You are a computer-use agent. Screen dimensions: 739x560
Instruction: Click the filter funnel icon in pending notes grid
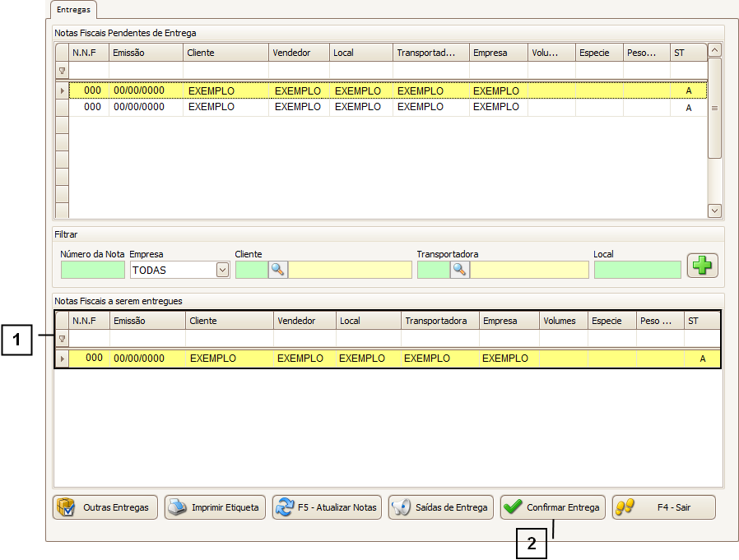pos(62,71)
